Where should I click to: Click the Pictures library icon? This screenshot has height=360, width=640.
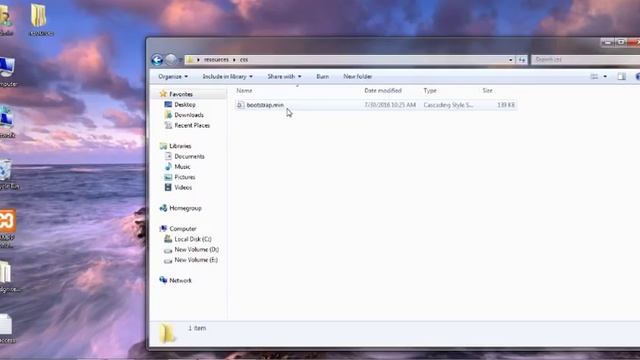[x=168, y=177]
